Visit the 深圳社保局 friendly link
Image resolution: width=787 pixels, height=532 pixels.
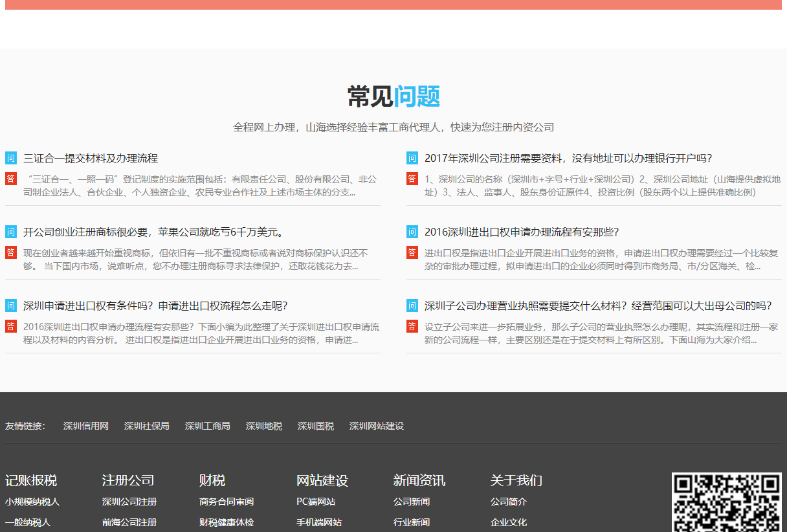tap(147, 426)
